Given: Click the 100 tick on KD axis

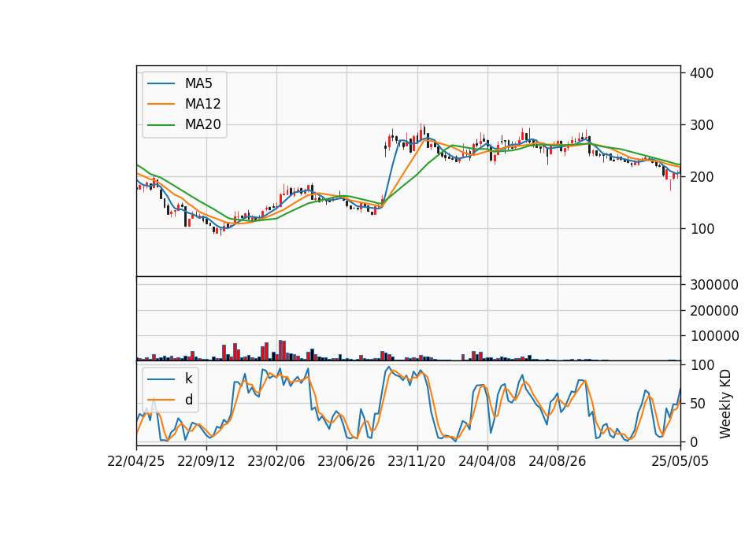Looking at the screenshot, I should pyautogui.click(x=702, y=365).
